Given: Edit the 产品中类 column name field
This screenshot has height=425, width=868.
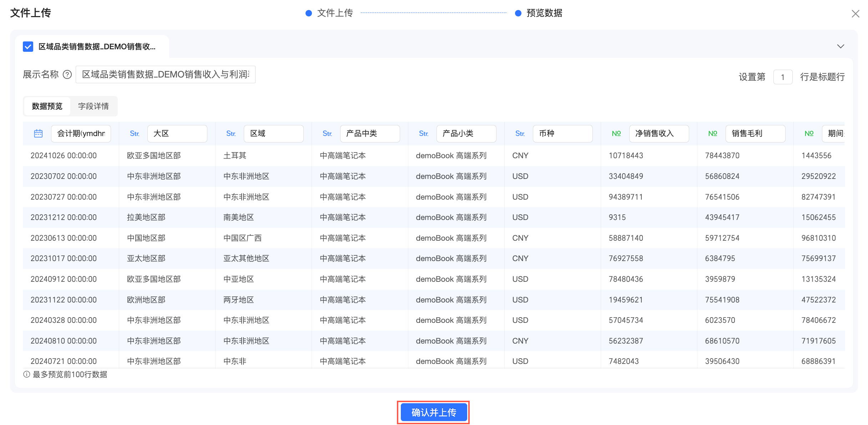Looking at the screenshot, I should 370,134.
